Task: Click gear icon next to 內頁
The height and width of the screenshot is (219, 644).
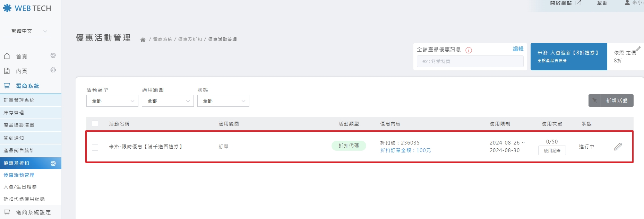Action: click(53, 70)
